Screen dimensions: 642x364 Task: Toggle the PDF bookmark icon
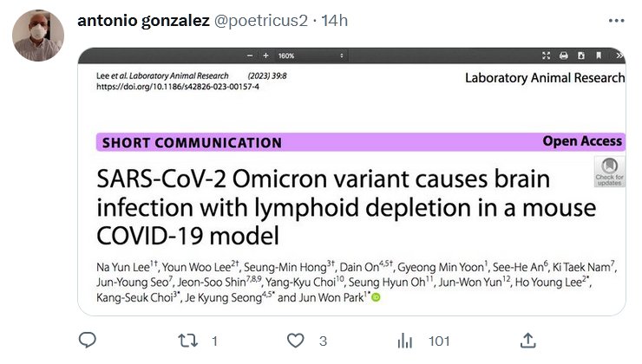[x=600, y=55]
